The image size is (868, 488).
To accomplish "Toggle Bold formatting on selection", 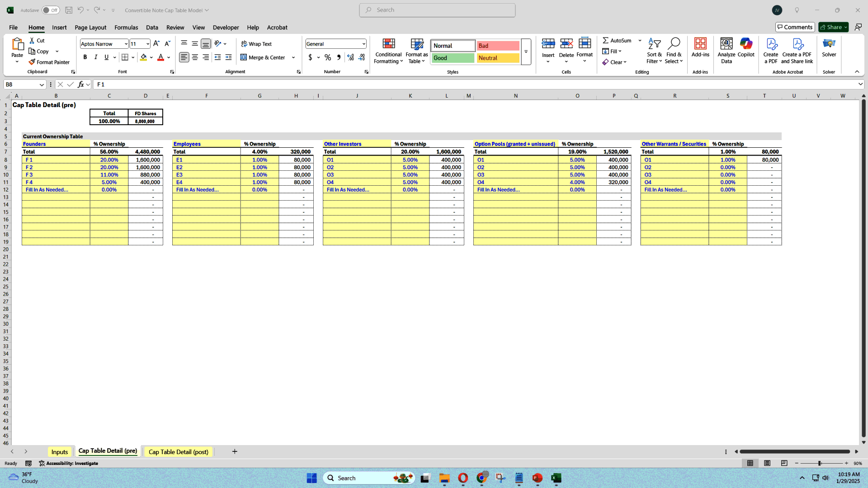I will coord(85,57).
